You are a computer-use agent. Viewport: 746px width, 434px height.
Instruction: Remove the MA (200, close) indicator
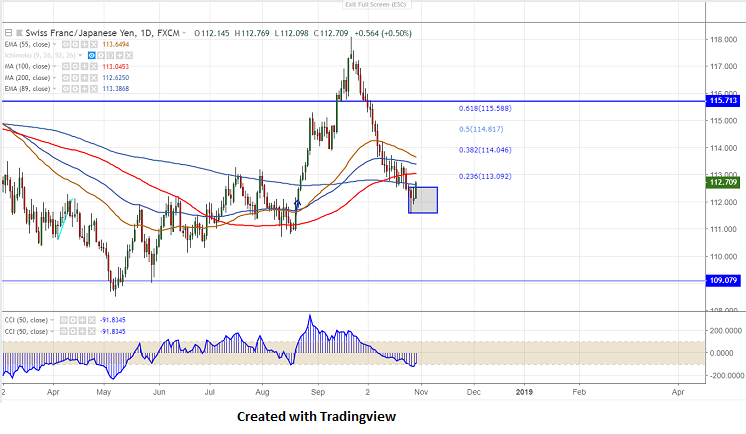94,78
